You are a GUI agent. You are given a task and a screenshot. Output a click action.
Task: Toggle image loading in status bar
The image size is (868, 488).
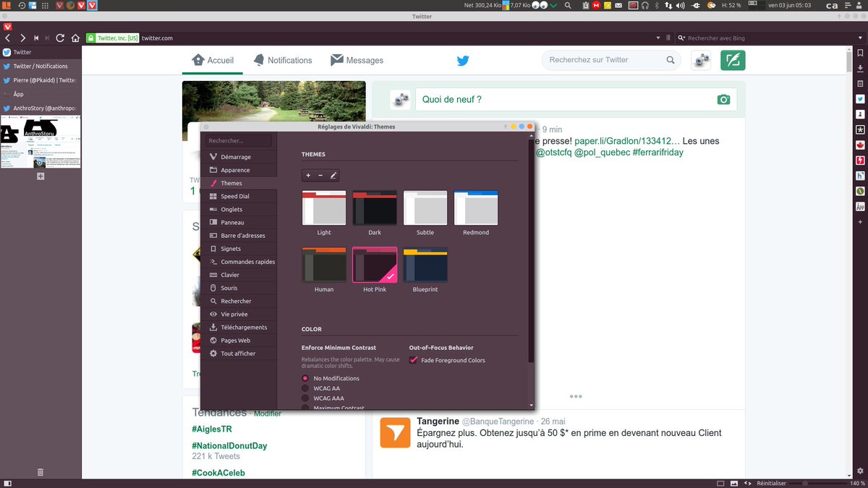(x=733, y=483)
